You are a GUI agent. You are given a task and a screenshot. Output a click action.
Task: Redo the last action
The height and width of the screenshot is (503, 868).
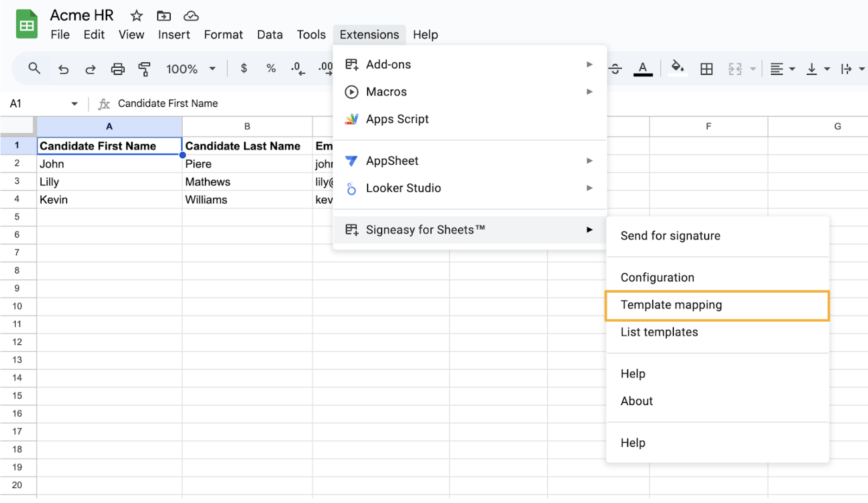(x=90, y=69)
